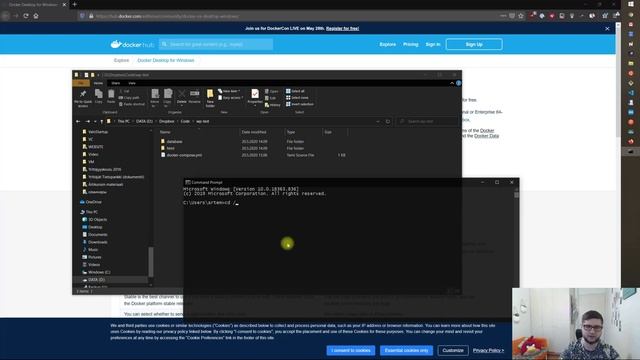
Task: Click Select none in Explorer ribbon
Action: point(297,98)
